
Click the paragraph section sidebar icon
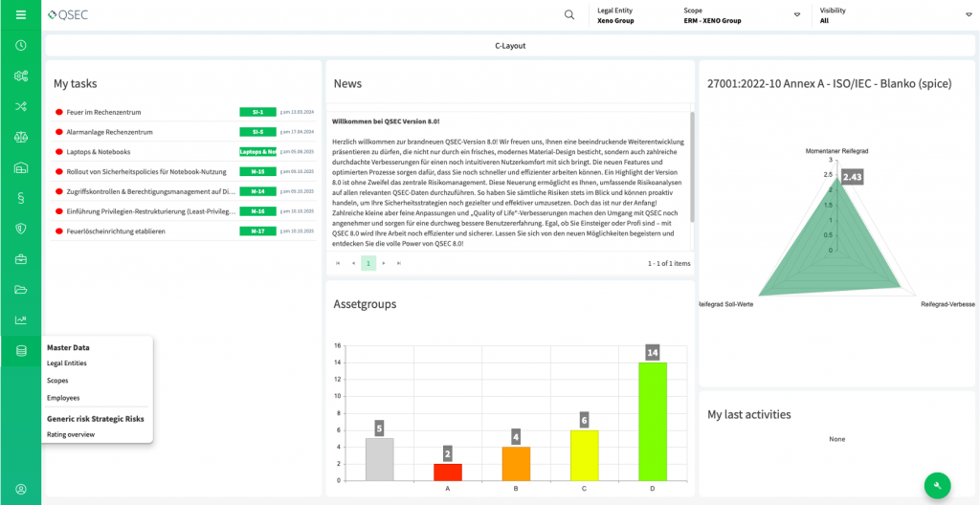20,198
